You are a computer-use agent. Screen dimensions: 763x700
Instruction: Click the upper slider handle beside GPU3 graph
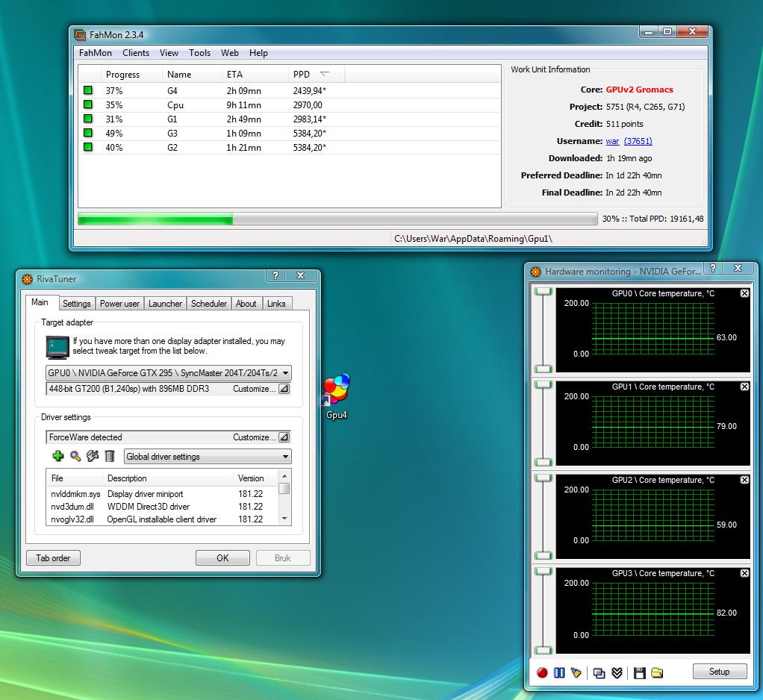tap(543, 571)
